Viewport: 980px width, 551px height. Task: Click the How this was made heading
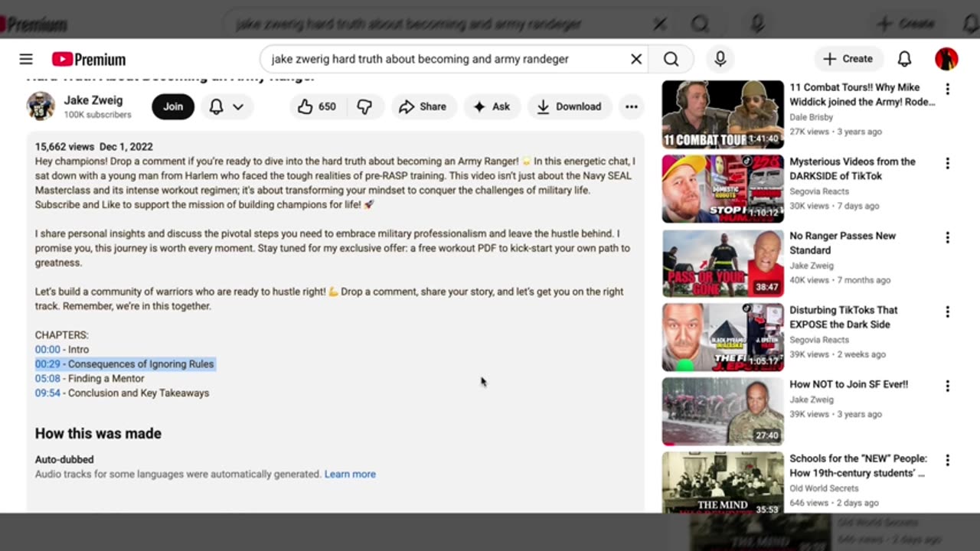tap(98, 434)
